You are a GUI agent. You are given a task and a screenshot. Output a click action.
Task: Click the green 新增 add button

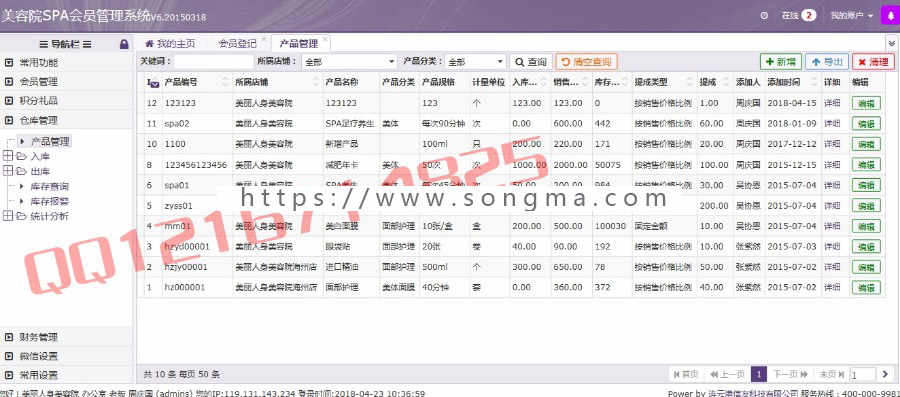click(781, 62)
